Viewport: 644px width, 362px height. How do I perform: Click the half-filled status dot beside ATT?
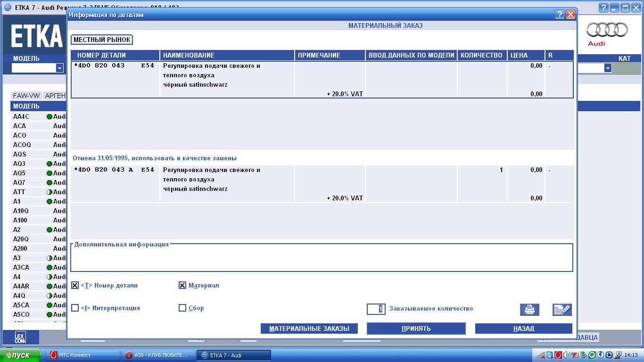(x=49, y=192)
